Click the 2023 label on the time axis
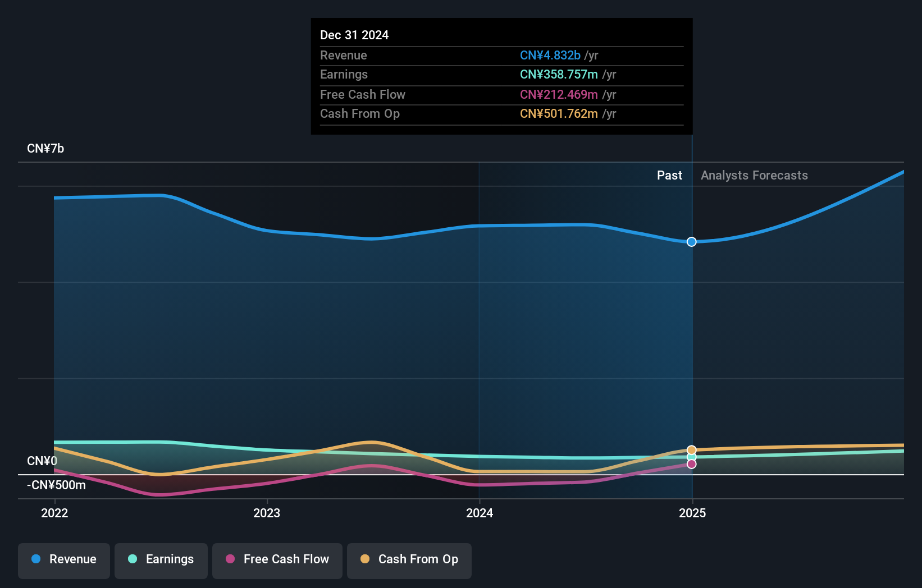Screen dimensions: 922x588 coord(267,513)
